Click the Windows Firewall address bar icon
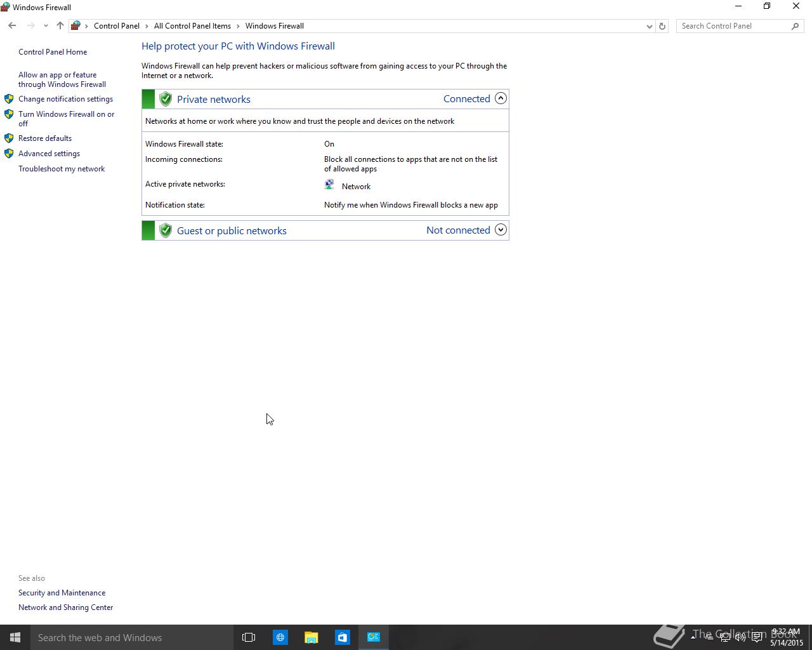 click(x=75, y=26)
